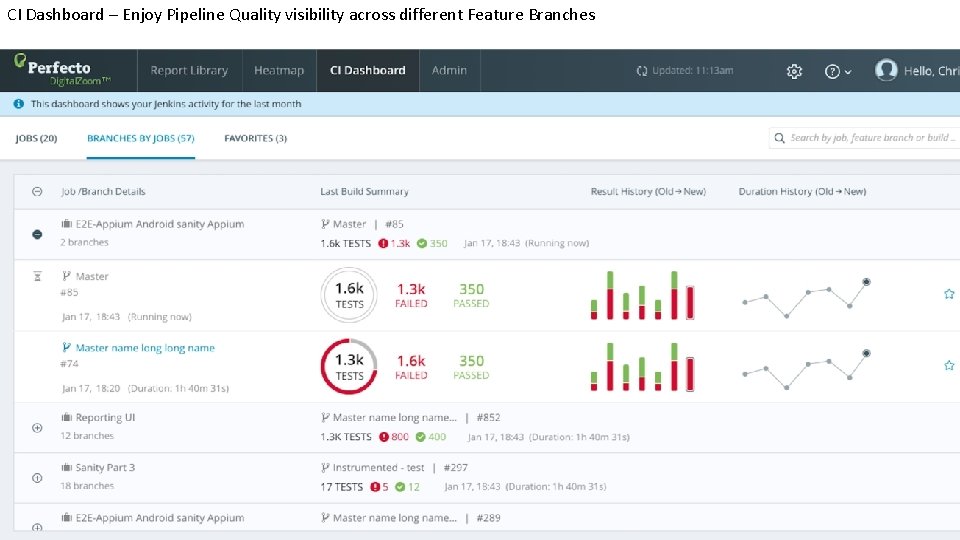Select the CI Dashboard tab
The height and width of the screenshot is (540, 960).
pos(367,70)
